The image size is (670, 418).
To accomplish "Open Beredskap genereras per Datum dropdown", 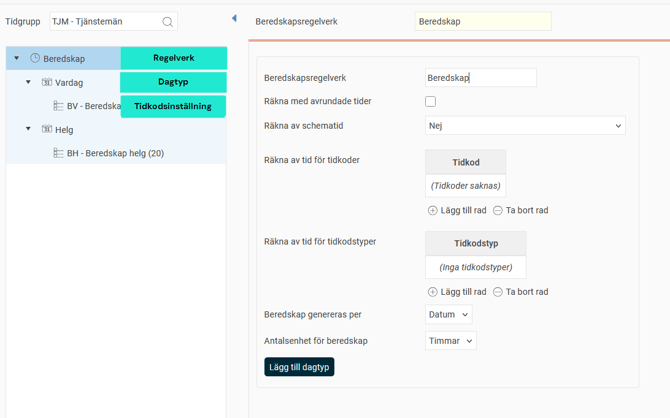I will tap(448, 314).
